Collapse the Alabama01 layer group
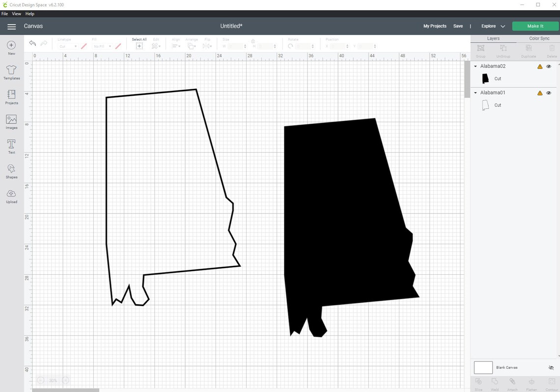Image resolution: width=560 pixels, height=392 pixels. (x=475, y=93)
